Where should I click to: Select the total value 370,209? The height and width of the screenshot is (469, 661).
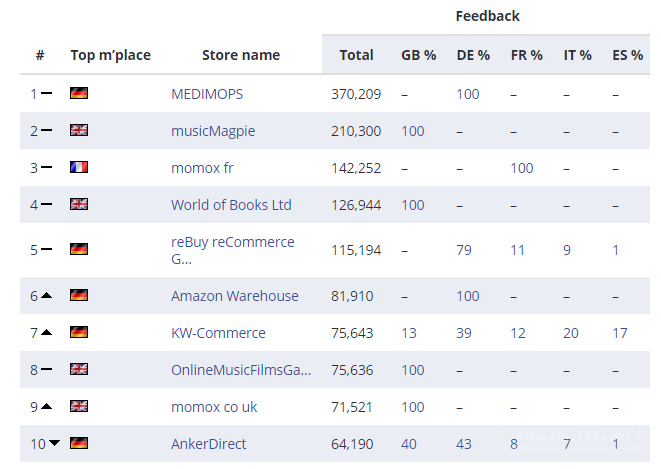[356, 94]
